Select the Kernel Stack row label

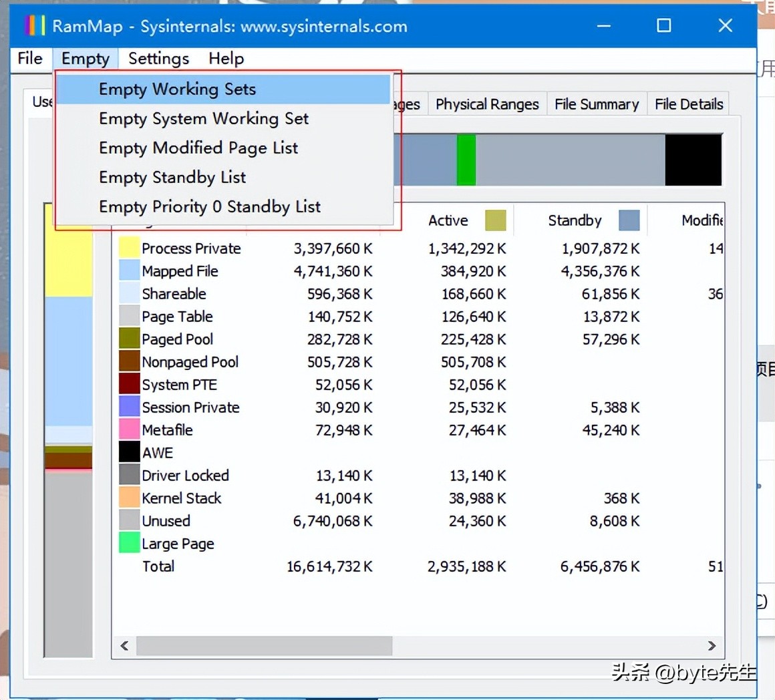point(182,498)
